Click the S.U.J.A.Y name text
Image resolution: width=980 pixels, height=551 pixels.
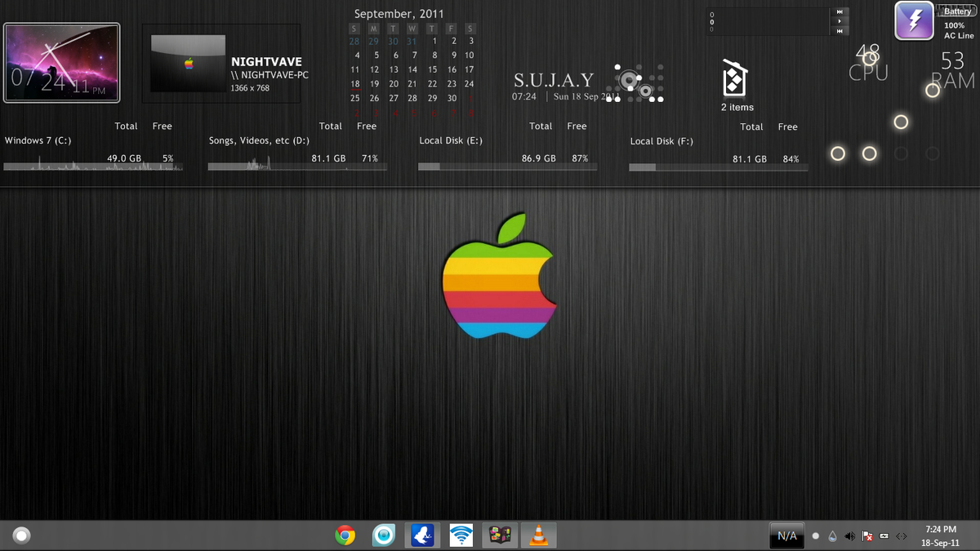point(554,80)
